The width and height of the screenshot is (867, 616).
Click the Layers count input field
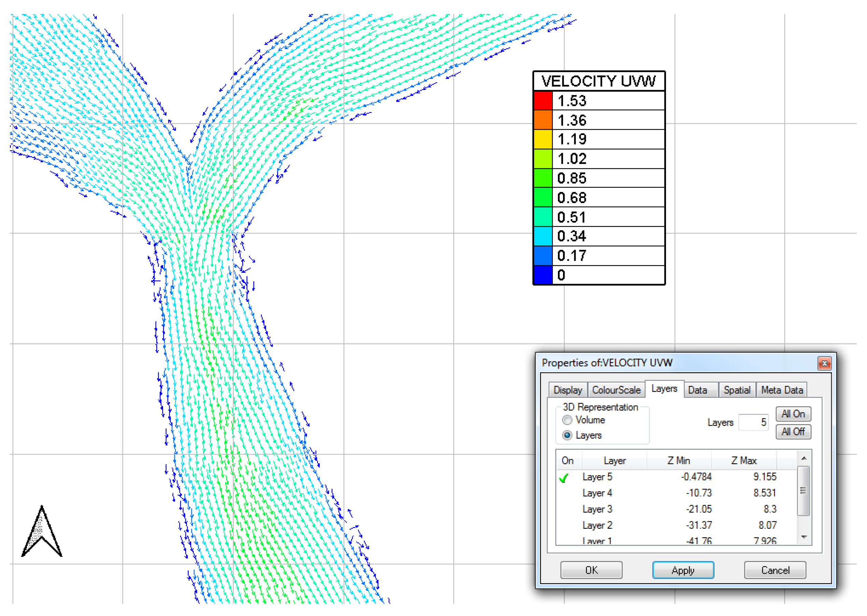click(753, 423)
